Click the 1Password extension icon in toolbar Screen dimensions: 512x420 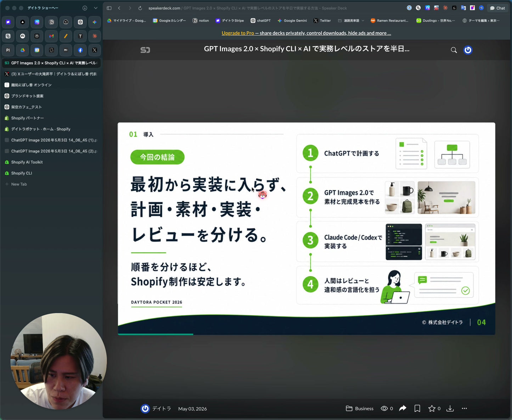click(409, 8)
